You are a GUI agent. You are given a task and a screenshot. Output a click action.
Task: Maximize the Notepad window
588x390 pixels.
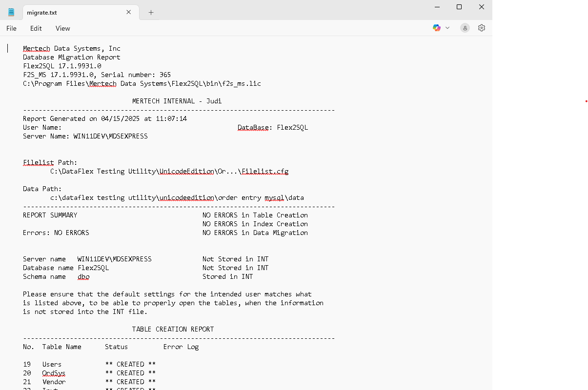(459, 7)
